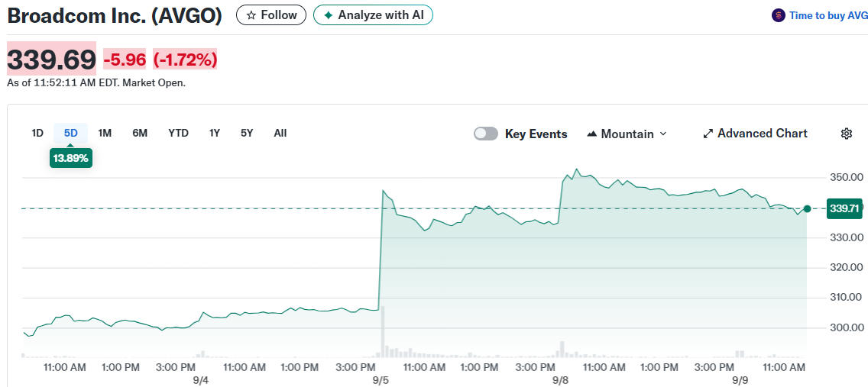Switch to the 1M range
Image resolution: width=868 pixels, height=387 pixels.
click(x=105, y=133)
